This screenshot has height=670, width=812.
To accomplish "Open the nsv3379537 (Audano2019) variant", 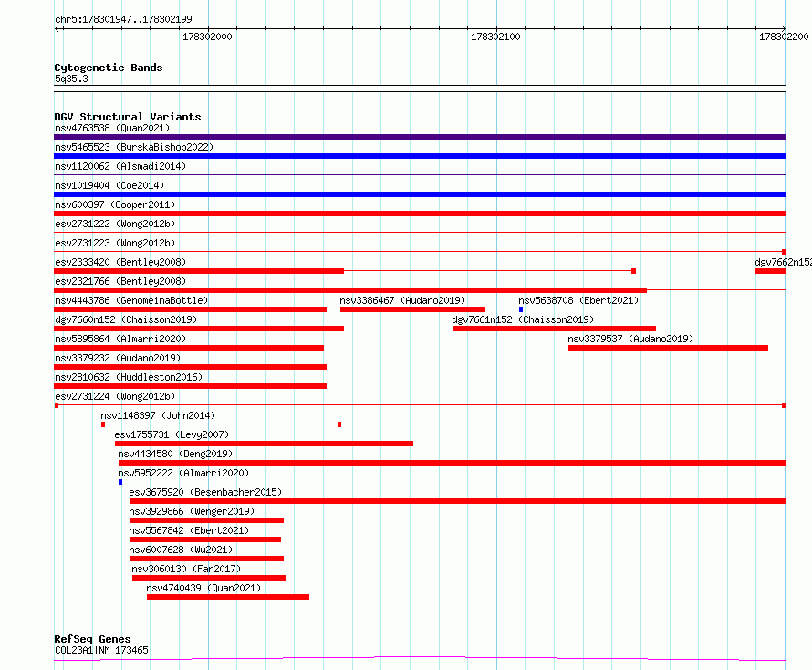I will [x=630, y=339].
